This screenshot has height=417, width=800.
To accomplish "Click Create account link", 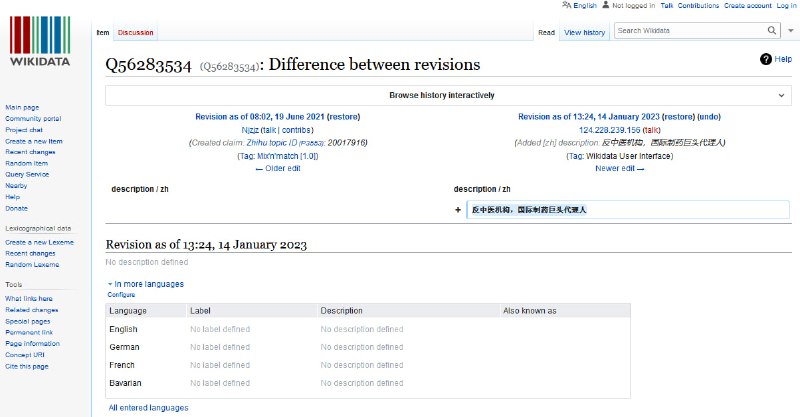I will [747, 6].
